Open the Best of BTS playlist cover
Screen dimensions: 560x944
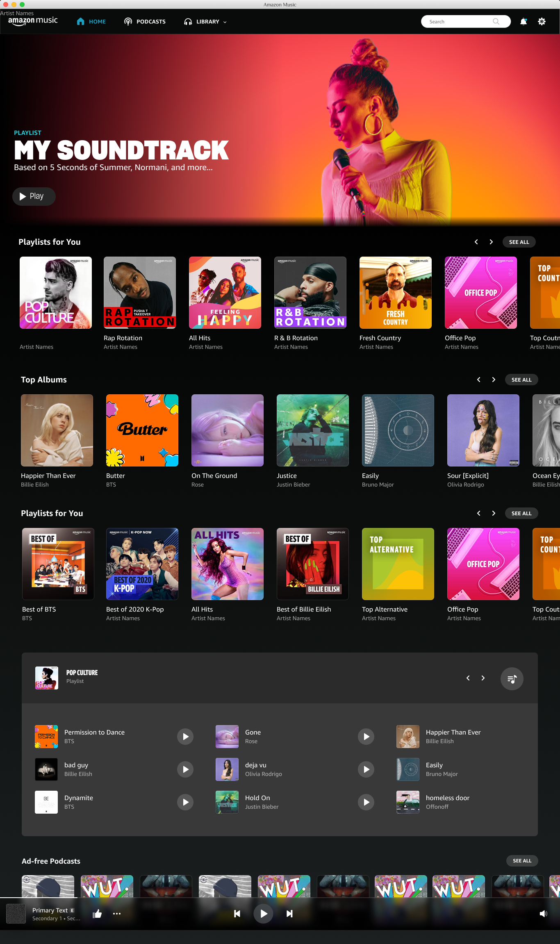click(58, 564)
